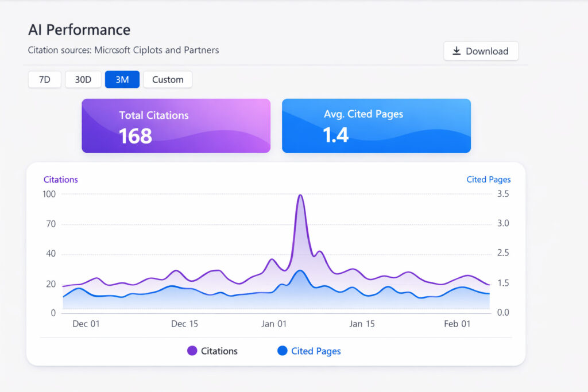Click the 3.5 value on right axis
The width and height of the screenshot is (588, 392).
[x=503, y=194]
